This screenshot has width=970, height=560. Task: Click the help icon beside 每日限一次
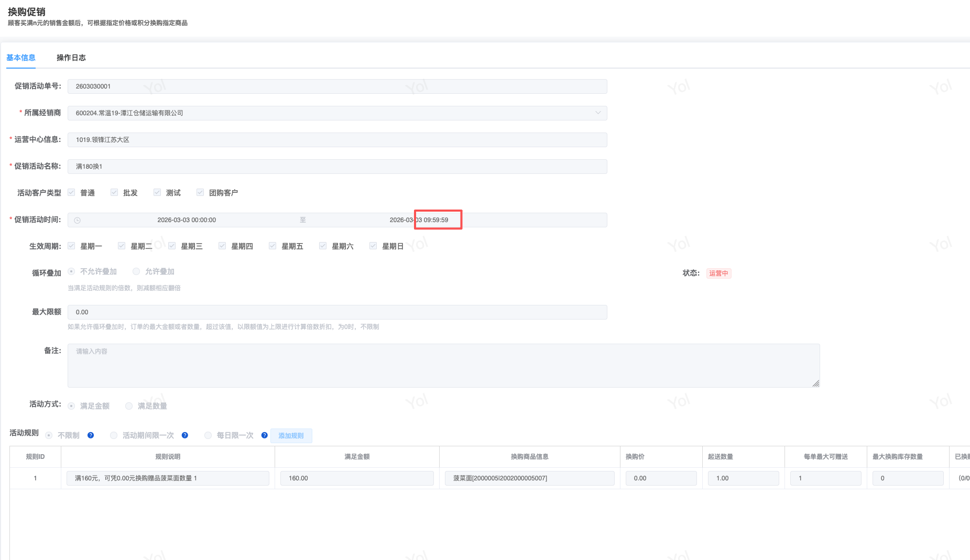click(x=265, y=435)
